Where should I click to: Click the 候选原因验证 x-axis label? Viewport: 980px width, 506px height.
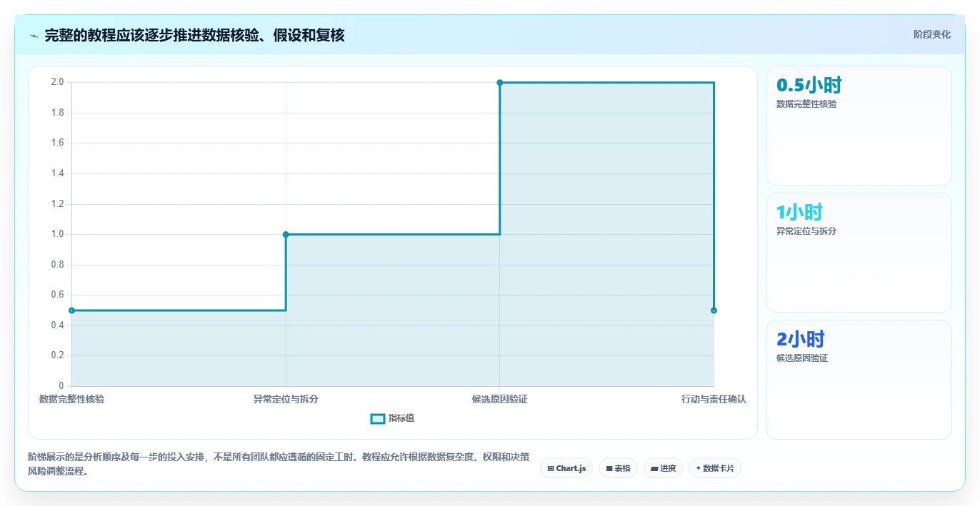[500, 400]
